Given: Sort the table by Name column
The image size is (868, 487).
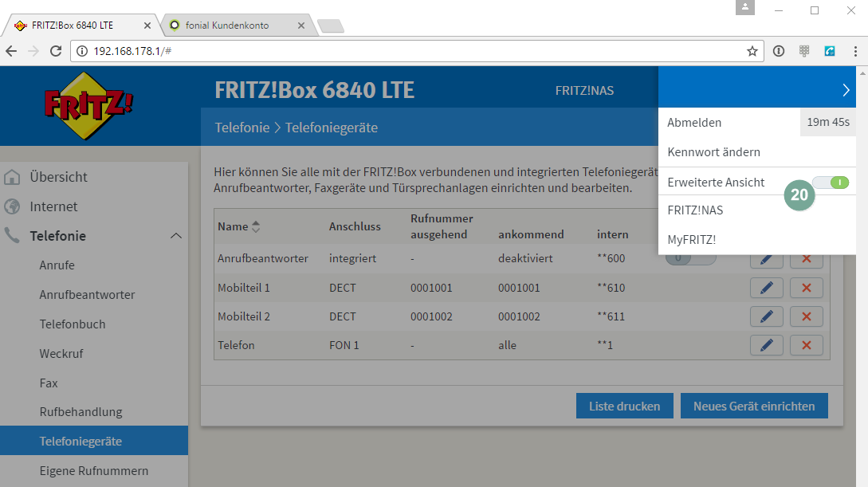Looking at the screenshot, I should pos(256,226).
